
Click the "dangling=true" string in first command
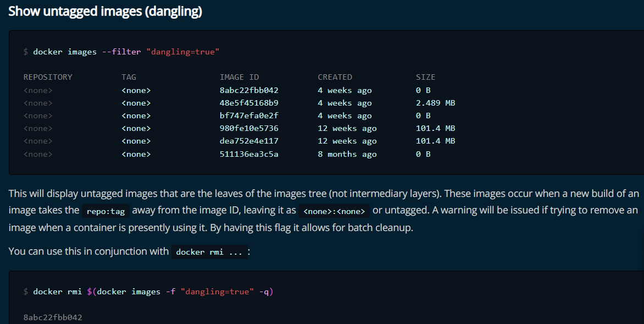[x=183, y=52]
